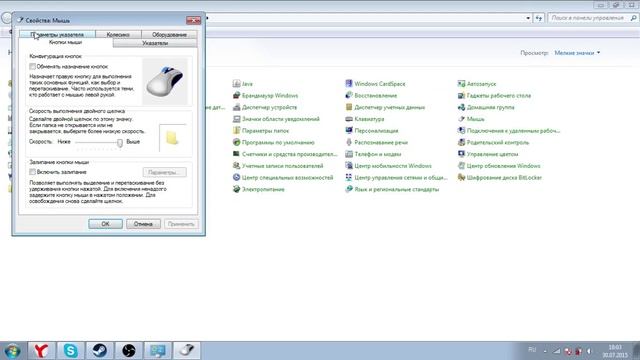Click the Параметры... button for залипание
Image resolution: width=640 pixels, height=360 pixels.
(165, 172)
